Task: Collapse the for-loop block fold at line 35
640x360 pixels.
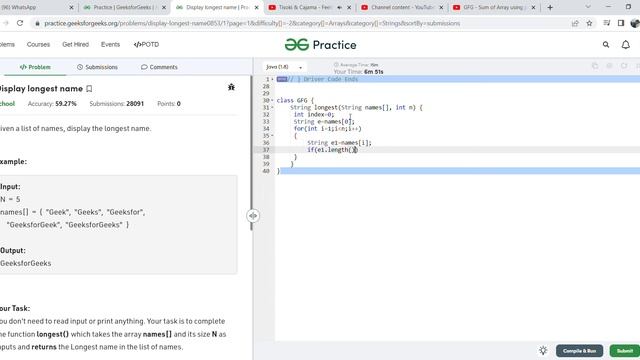Action: tap(273, 136)
